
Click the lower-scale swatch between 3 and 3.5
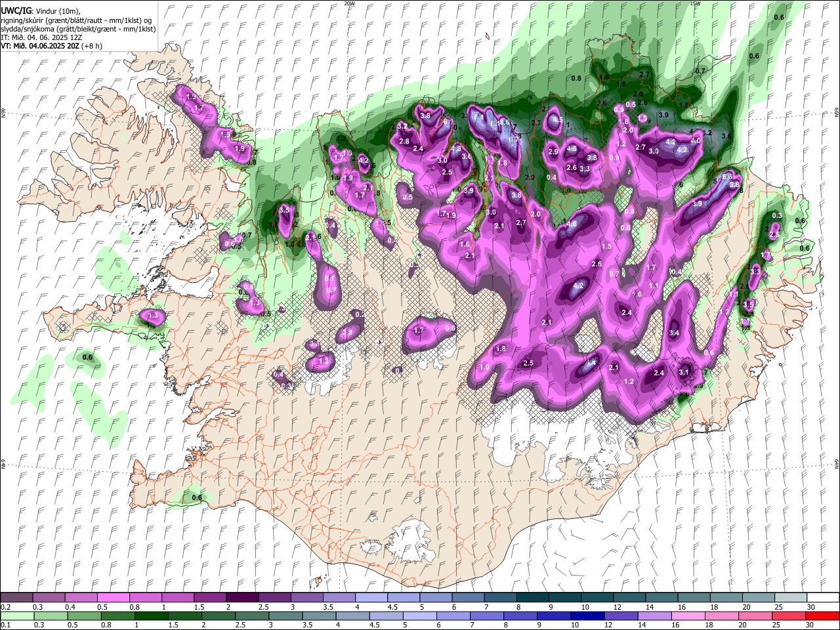(285, 616)
